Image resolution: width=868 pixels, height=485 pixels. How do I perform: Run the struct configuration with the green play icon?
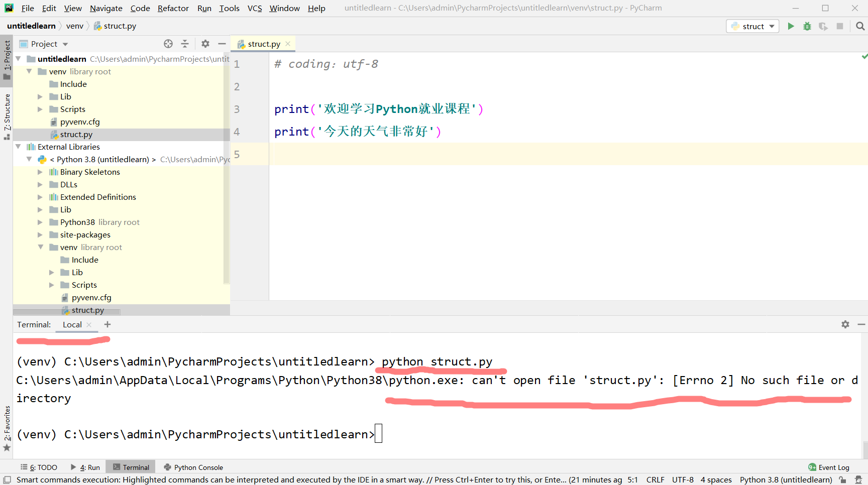[791, 26]
